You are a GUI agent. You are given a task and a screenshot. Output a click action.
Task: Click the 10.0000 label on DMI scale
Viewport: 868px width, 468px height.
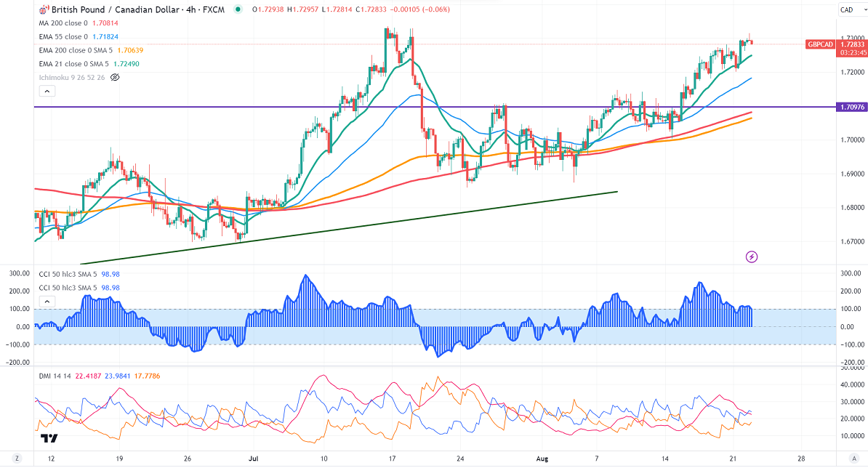pyautogui.click(x=852, y=436)
